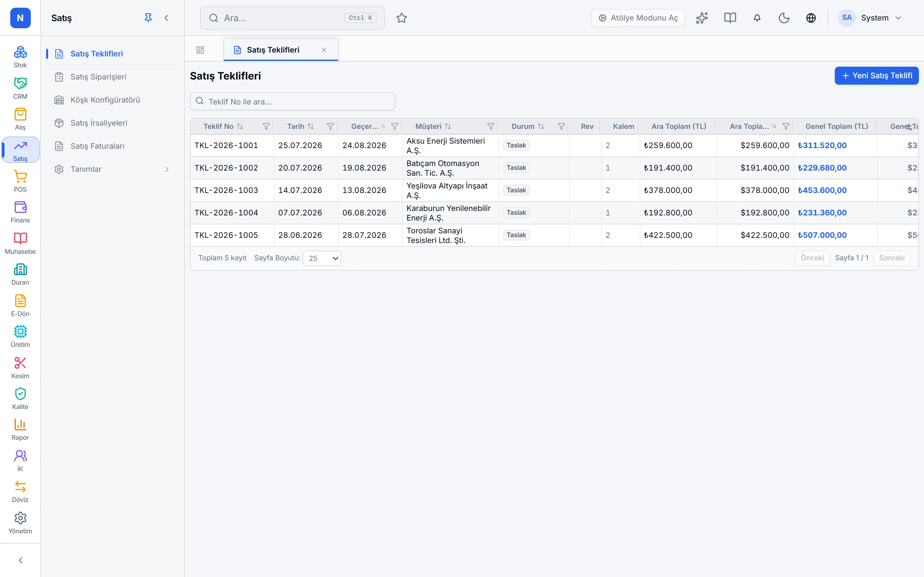Open the Sayfa Boyutu dropdown
This screenshot has width=924, height=577.
pos(322,258)
